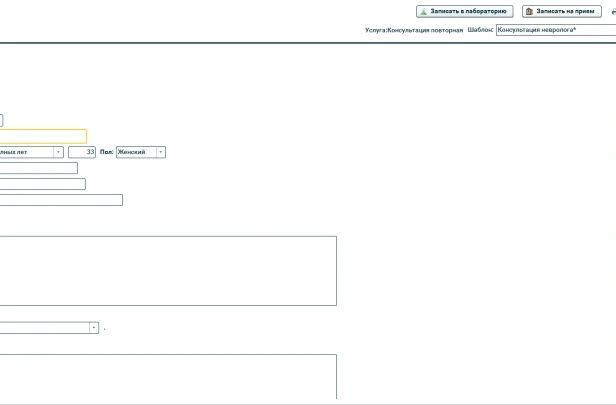Click the widest single-line field above the text area
Screen dimensions: 616x405
point(60,200)
